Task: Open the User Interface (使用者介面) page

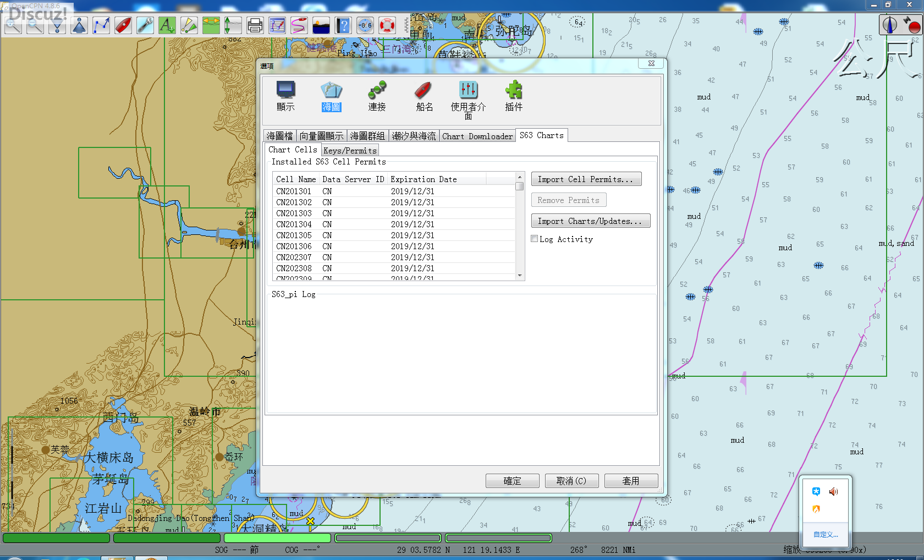Action: point(469,100)
